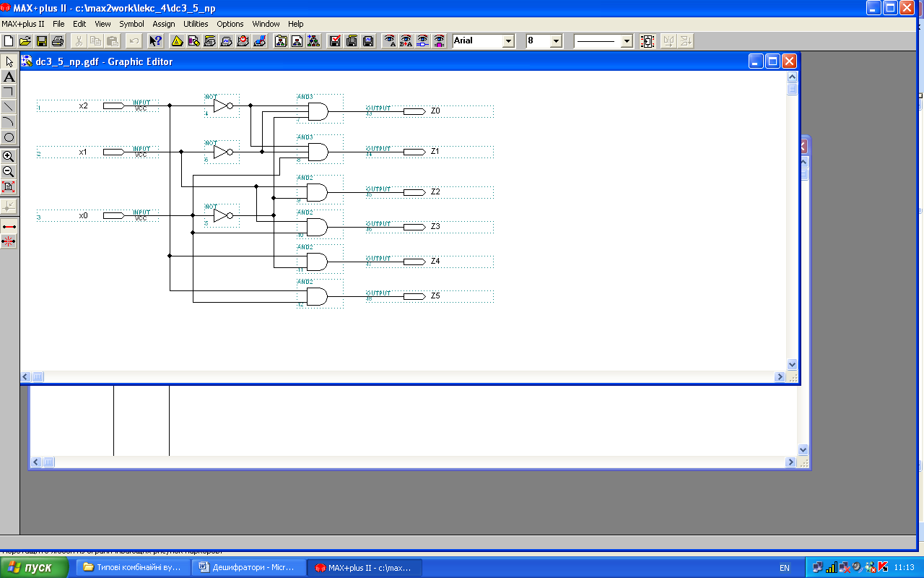Open the Utilities menu
Screen dimensions: 924x578
[196, 24]
